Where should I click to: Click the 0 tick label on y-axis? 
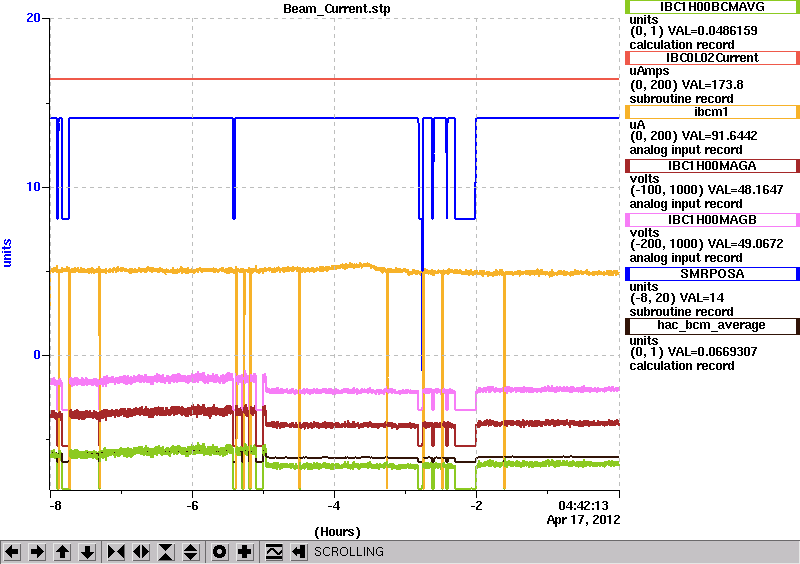[37, 355]
